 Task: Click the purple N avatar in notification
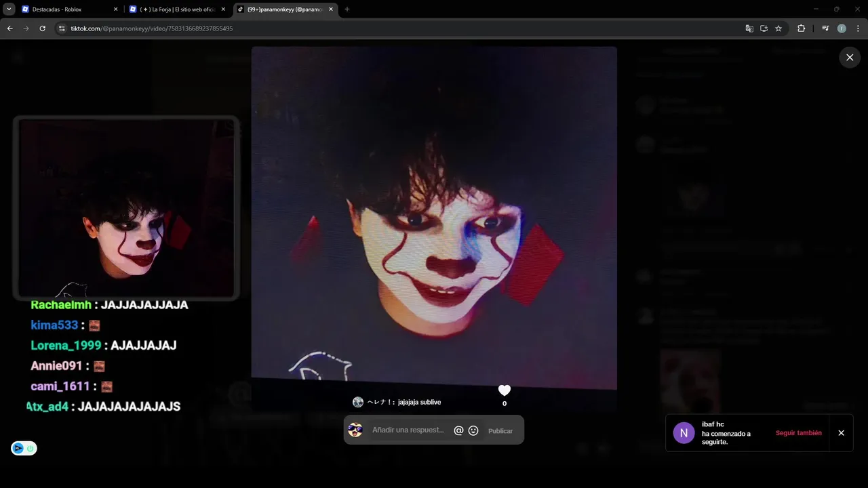coord(684,433)
